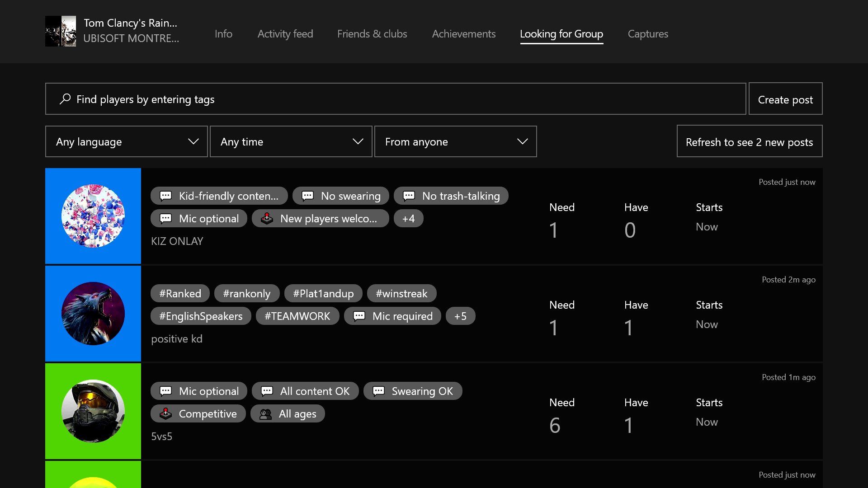Click the joystick icon on Competitive tag

(166, 413)
